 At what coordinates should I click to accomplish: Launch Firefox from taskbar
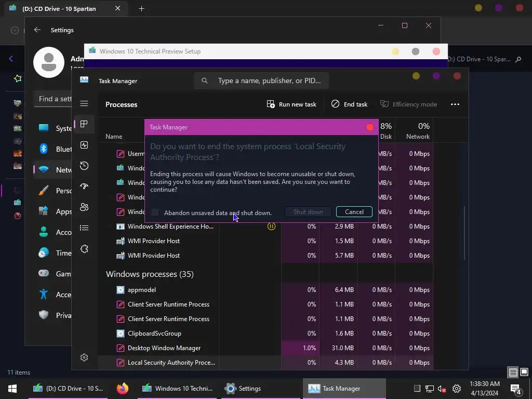(123, 389)
